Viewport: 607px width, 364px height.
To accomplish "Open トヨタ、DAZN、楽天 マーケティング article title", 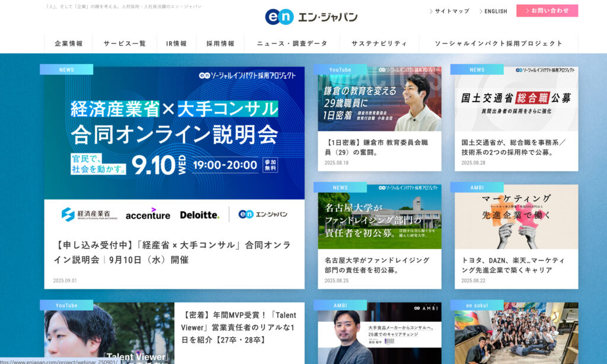I will 513,265.
